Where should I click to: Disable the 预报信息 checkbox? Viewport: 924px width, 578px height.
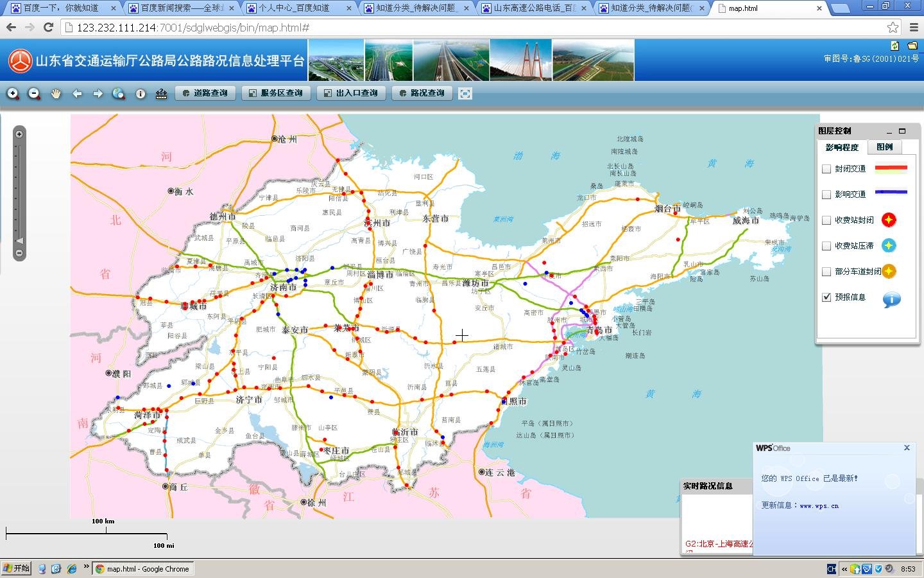[x=826, y=297]
